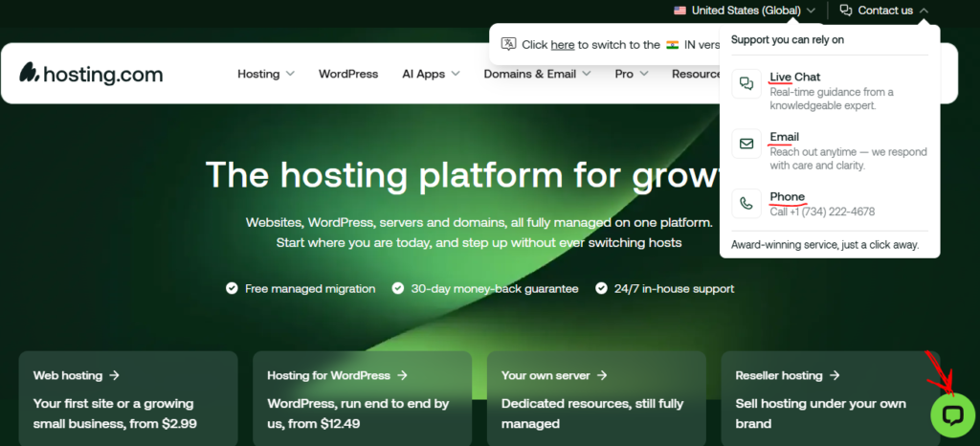Open the WordPress nav item
Viewport: 980px width, 446px height.
pos(348,74)
